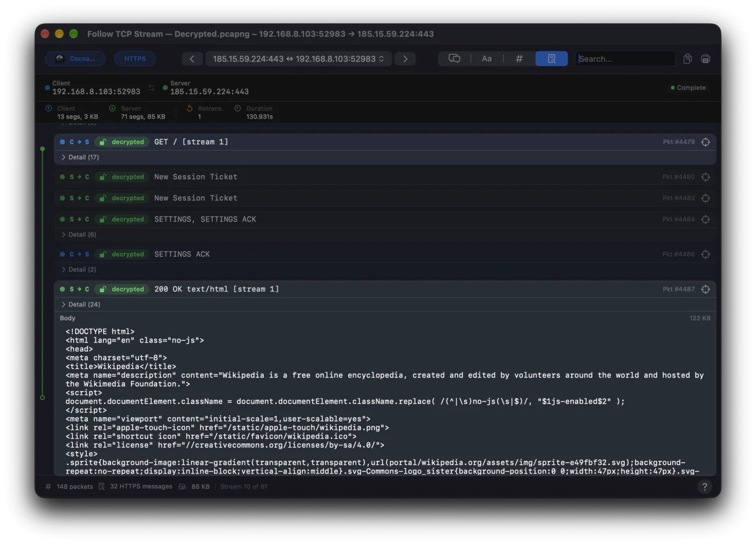Screen dimensions: 756x544
Task: Click the 148 packets status entry
Action: [69, 486]
